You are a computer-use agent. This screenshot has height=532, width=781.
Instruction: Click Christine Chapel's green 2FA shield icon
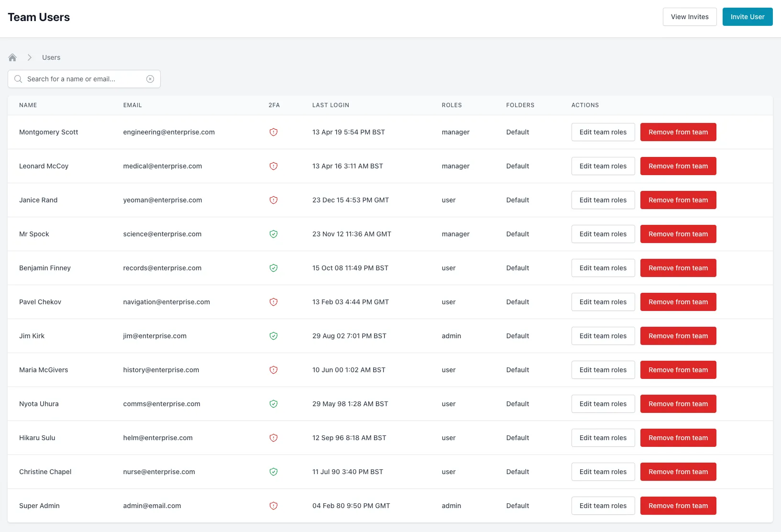pyautogui.click(x=274, y=472)
